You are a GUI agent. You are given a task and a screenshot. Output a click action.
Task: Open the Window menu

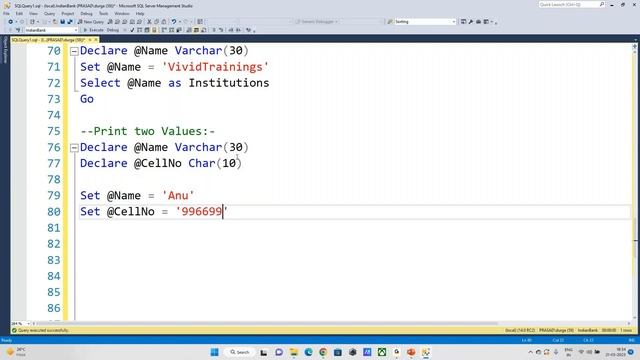click(x=122, y=13)
